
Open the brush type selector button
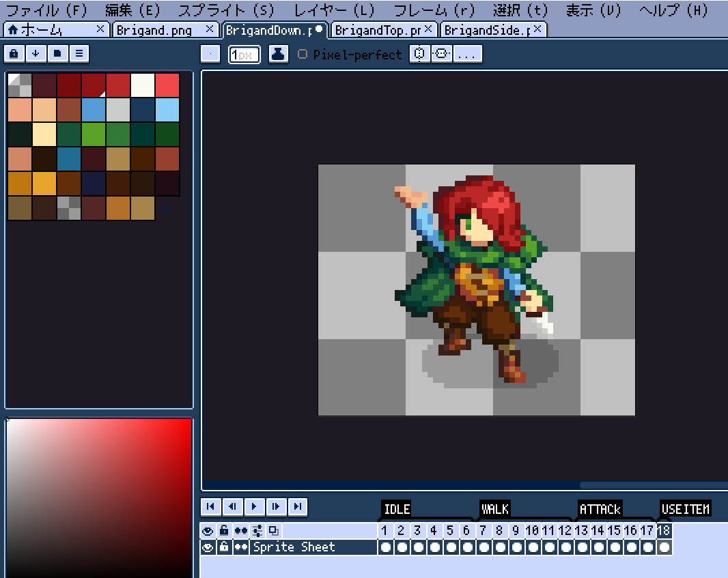point(210,54)
